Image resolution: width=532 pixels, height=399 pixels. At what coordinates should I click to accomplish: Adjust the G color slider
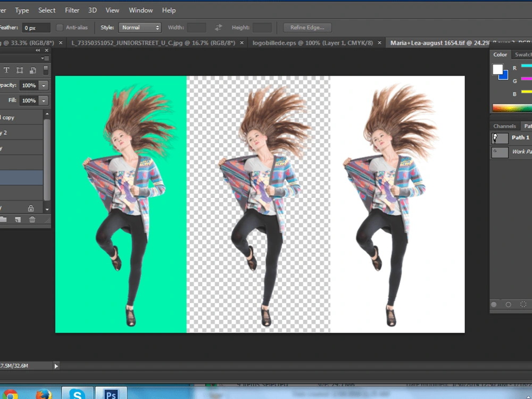click(x=526, y=79)
